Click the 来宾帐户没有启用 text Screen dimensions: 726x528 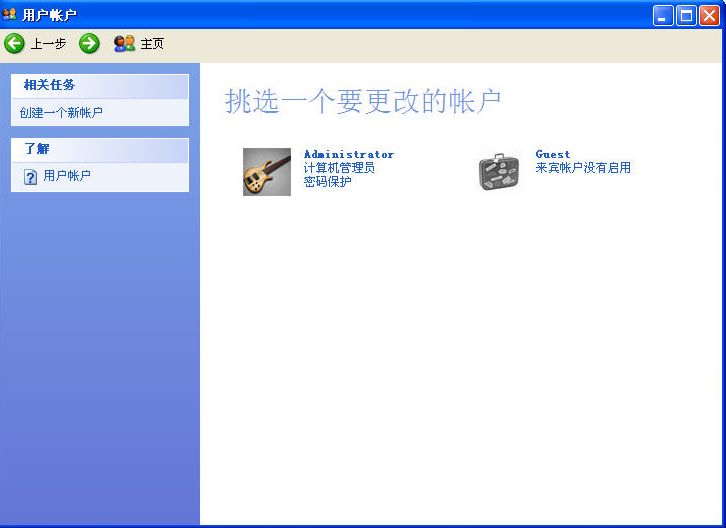tap(583, 168)
